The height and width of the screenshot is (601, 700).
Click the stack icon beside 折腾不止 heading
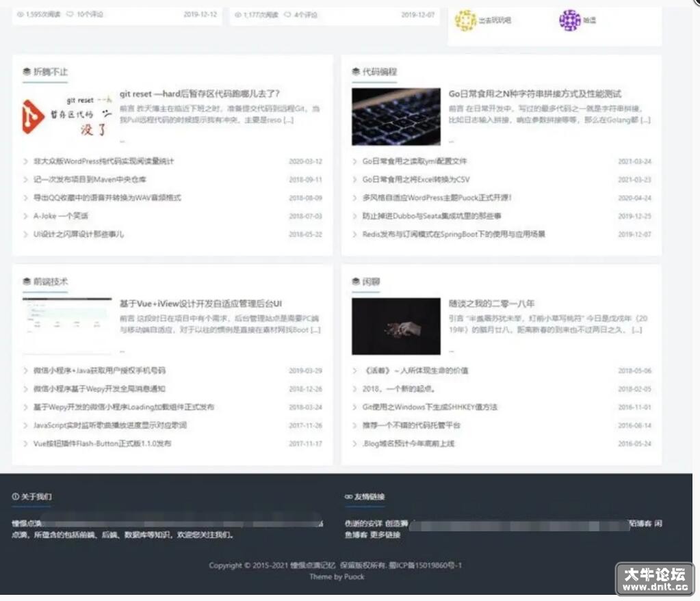pos(27,71)
